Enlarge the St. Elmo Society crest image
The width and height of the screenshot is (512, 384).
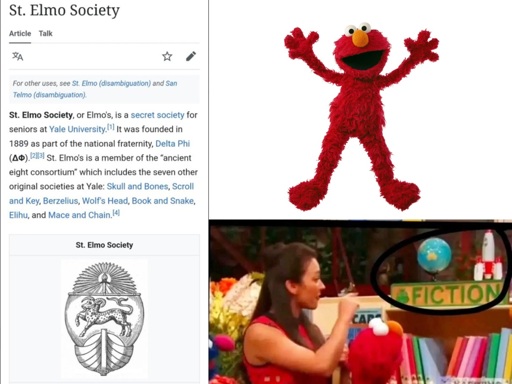click(104, 319)
